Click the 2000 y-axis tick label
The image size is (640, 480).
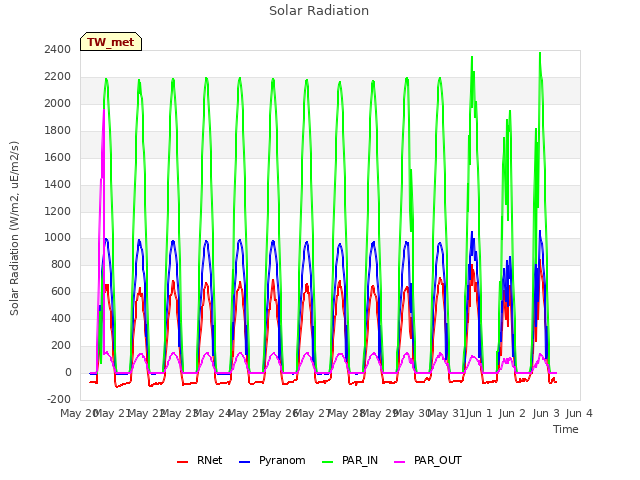[58, 103]
